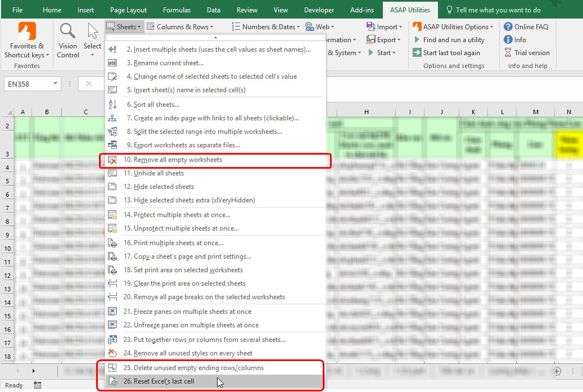Switch to the File tab
583x392 pixels.
coord(17,10)
